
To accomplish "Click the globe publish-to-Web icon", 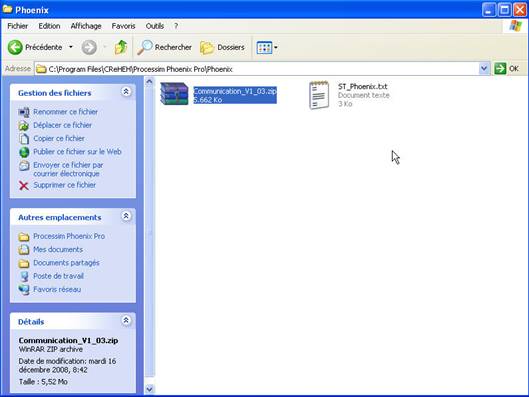I will point(24,152).
